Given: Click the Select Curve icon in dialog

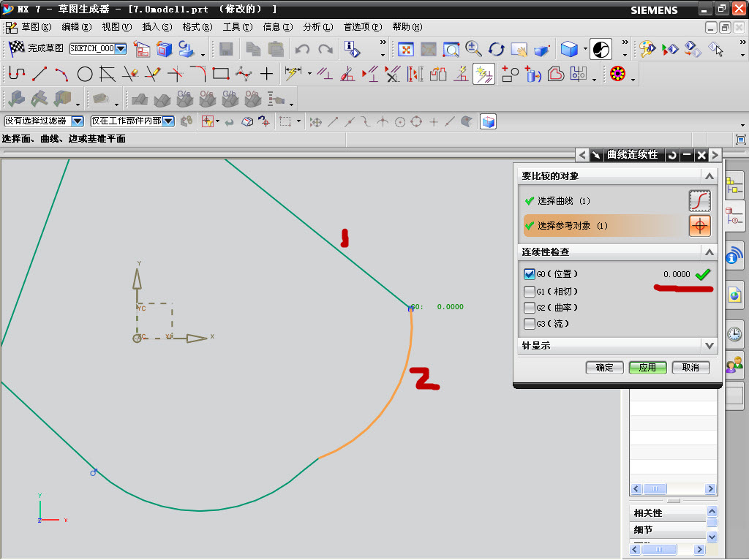Looking at the screenshot, I should (700, 200).
